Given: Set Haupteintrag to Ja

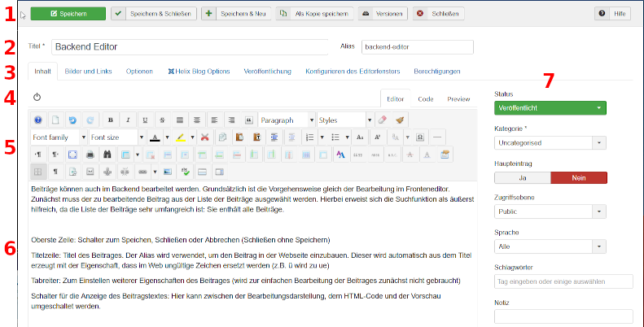Looking at the screenshot, I should pyautogui.click(x=523, y=177).
